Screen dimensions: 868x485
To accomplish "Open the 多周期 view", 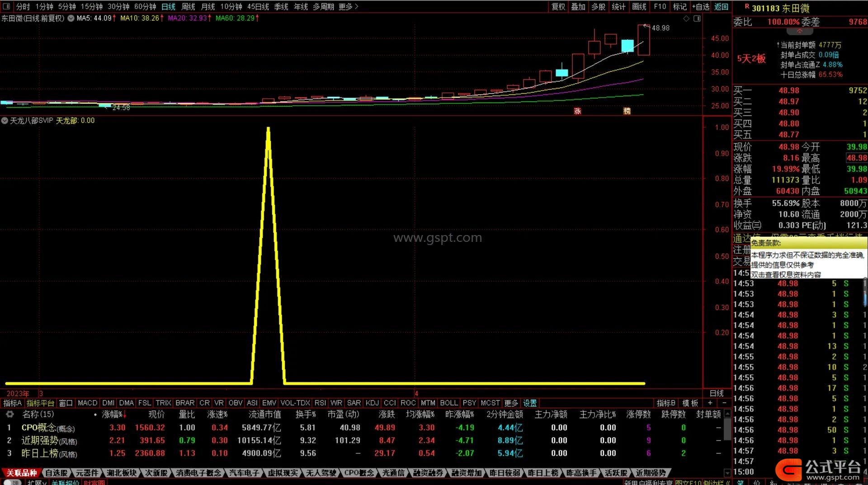I will coord(323,7).
